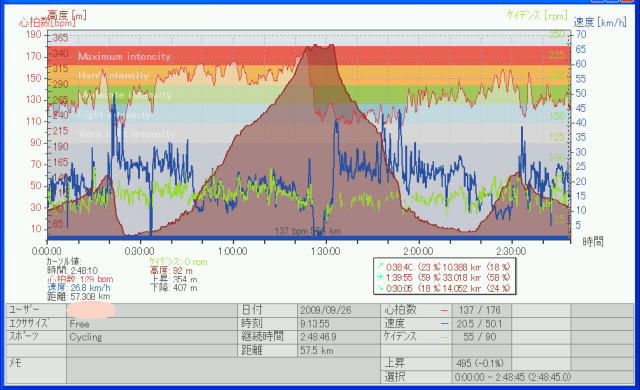Click the 2:00:00 time axis tick
The width and height of the screenshot is (640, 390).
pyautogui.click(x=418, y=251)
